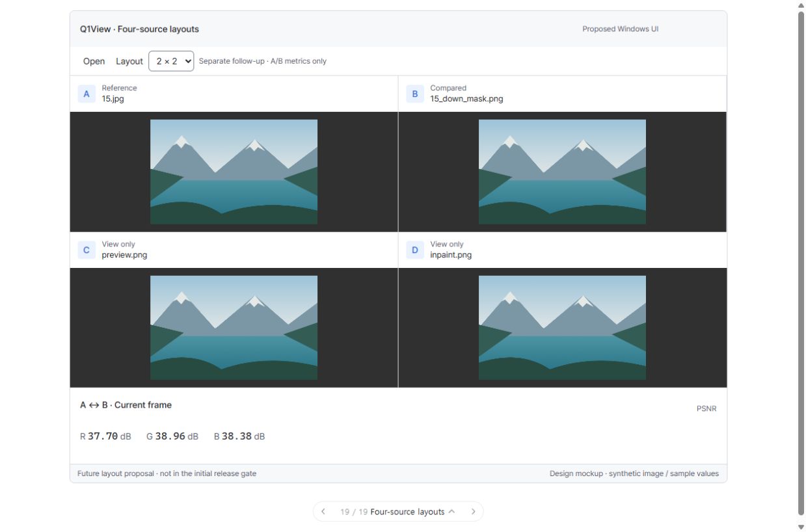Click the scrollbar down arrow
Viewport: 806px width, 532px height.
[x=801, y=527]
